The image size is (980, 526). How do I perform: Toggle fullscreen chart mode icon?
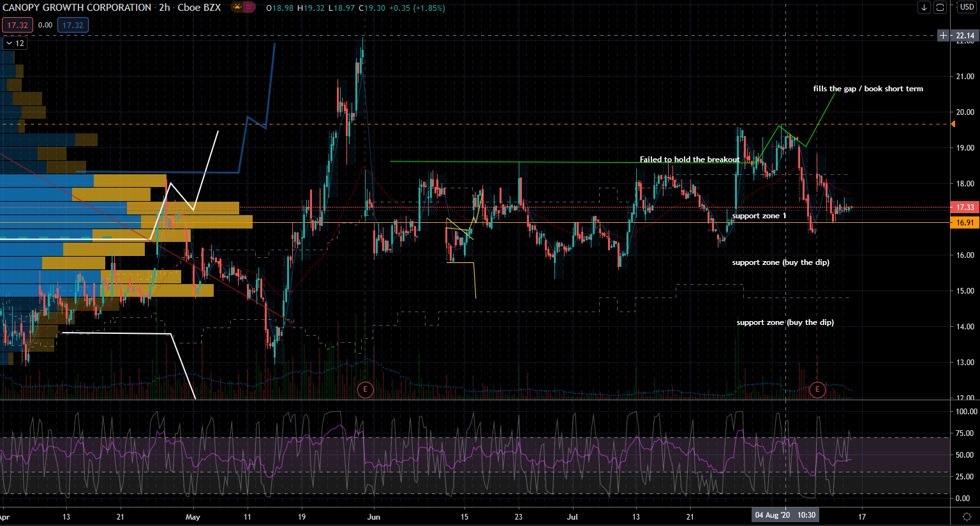(940, 8)
